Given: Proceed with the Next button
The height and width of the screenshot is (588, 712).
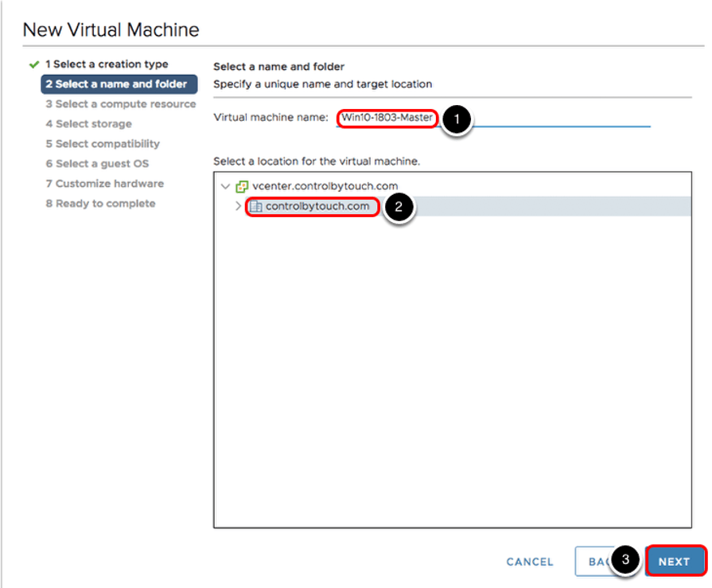Looking at the screenshot, I should click(x=674, y=561).
